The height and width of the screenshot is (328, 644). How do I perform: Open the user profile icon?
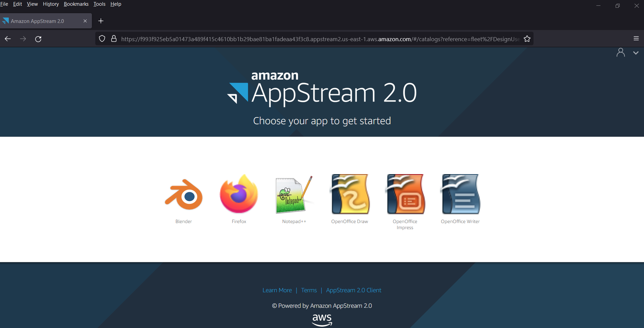(621, 52)
